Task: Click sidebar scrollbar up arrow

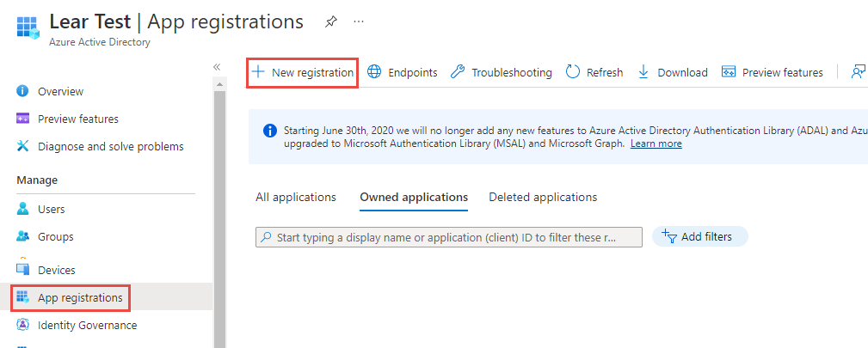Action: click(x=219, y=84)
